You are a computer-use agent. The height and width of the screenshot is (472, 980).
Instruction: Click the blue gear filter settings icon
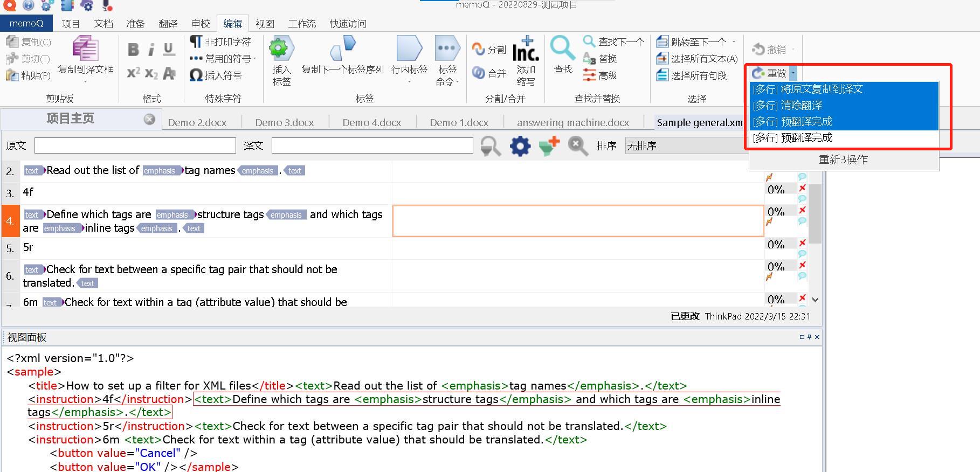coord(520,146)
